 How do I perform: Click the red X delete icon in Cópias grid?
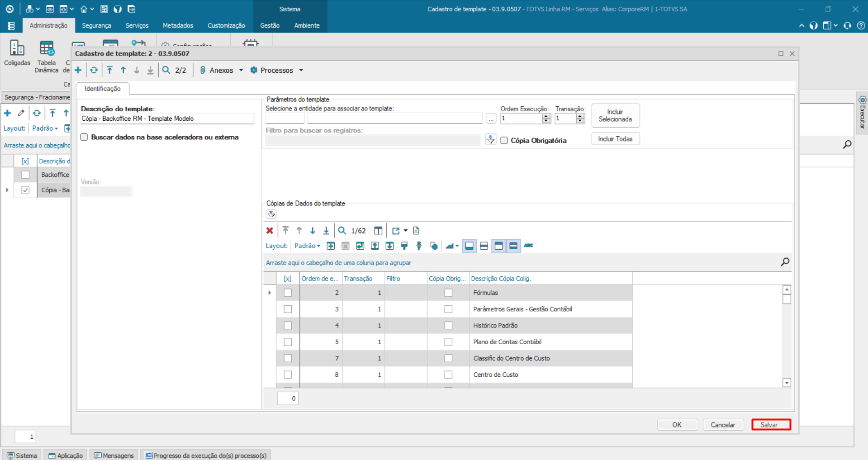coord(270,231)
